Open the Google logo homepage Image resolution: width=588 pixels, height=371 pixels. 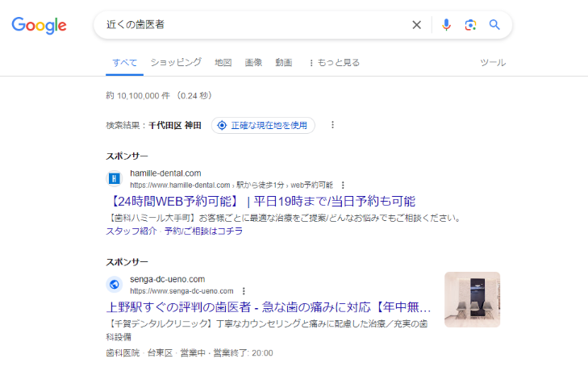click(39, 25)
